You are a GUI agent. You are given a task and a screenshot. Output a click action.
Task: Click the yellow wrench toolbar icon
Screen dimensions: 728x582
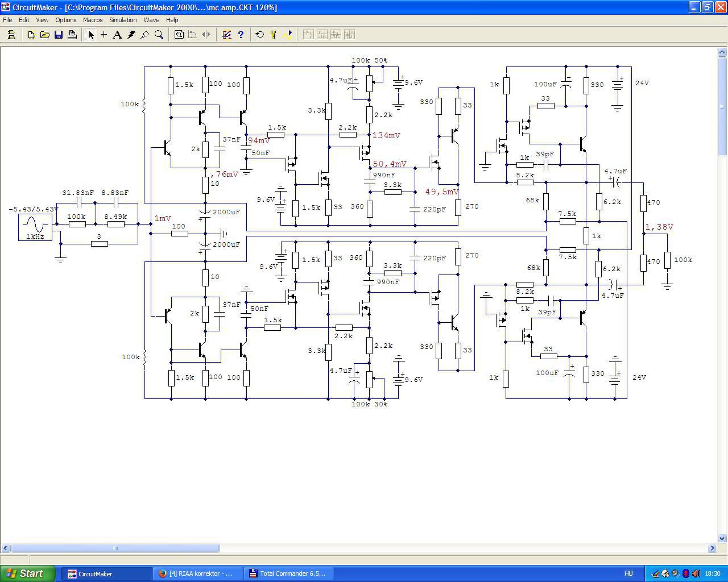(274, 35)
